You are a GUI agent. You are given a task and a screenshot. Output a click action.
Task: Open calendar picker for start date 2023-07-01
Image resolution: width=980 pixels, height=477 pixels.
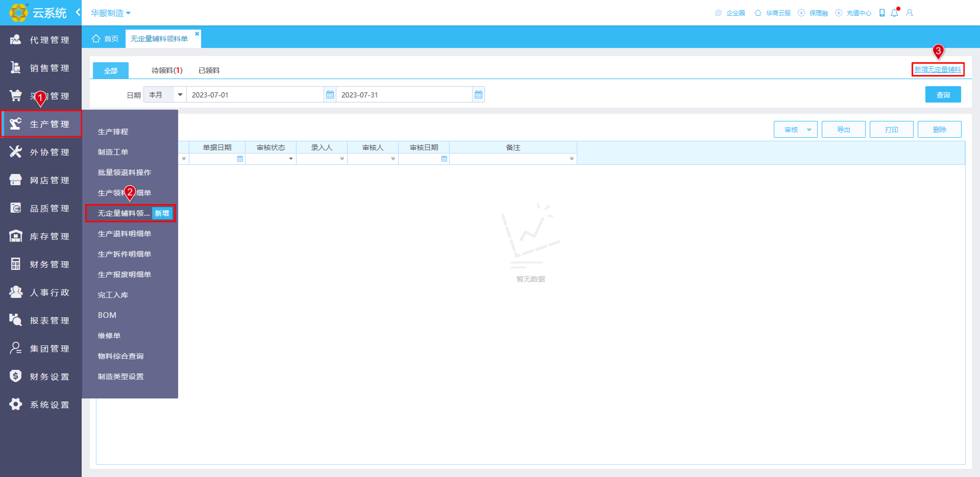(x=330, y=95)
